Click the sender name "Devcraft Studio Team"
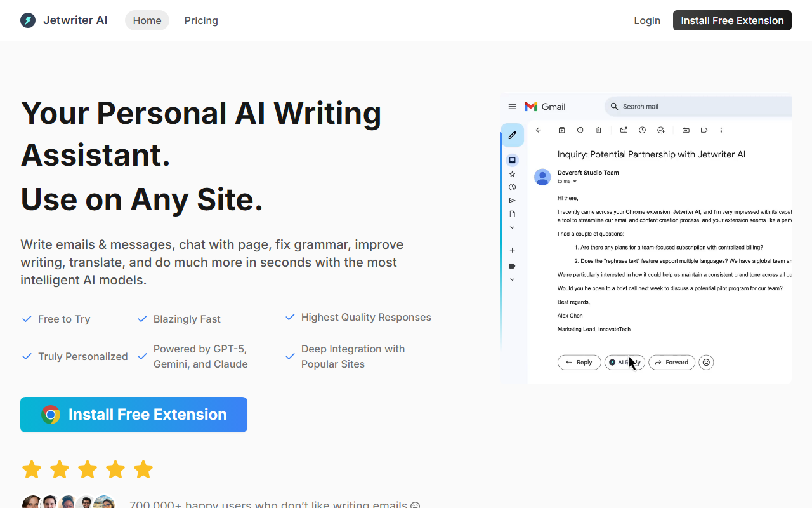The height and width of the screenshot is (508, 812). [x=588, y=173]
